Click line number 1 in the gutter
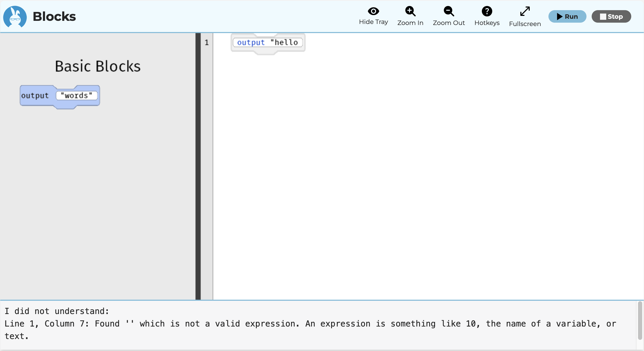Viewport: 644px width, 351px height. (207, 42)
